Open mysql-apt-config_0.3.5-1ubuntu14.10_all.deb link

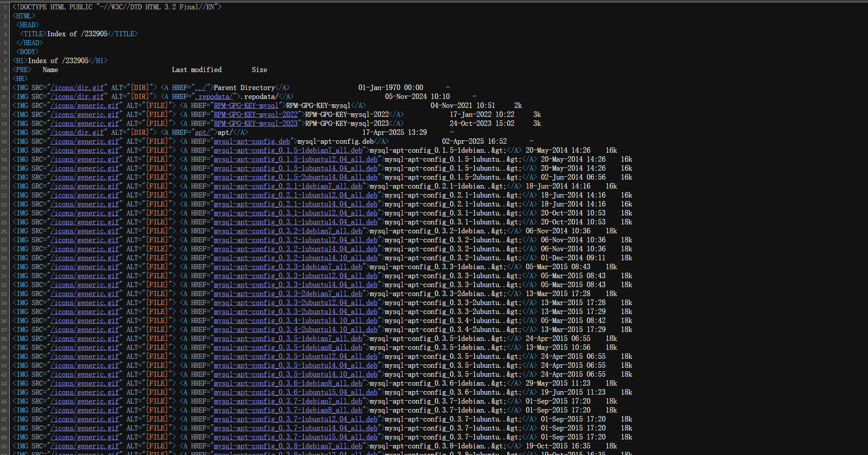click(296, 374)
